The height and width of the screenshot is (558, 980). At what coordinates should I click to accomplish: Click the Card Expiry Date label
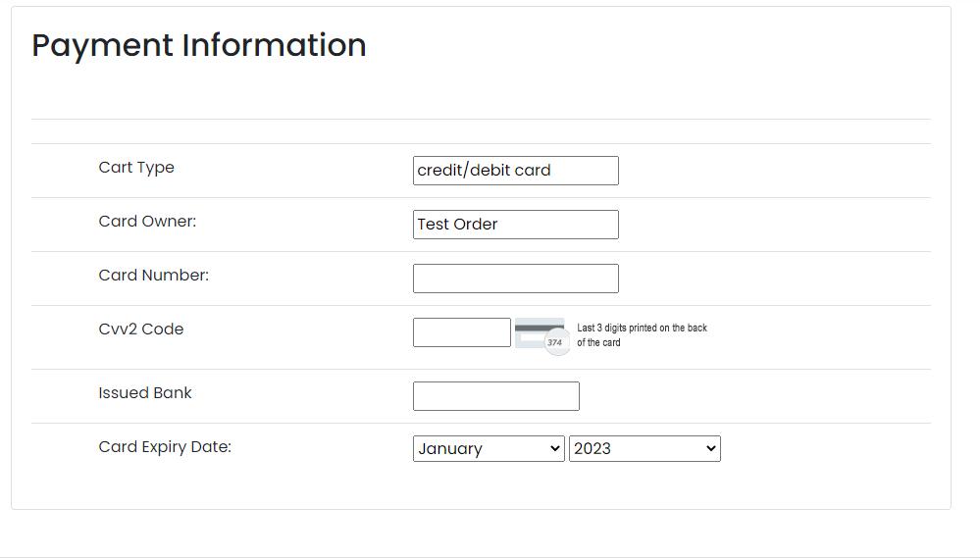[x=165, y=446]
